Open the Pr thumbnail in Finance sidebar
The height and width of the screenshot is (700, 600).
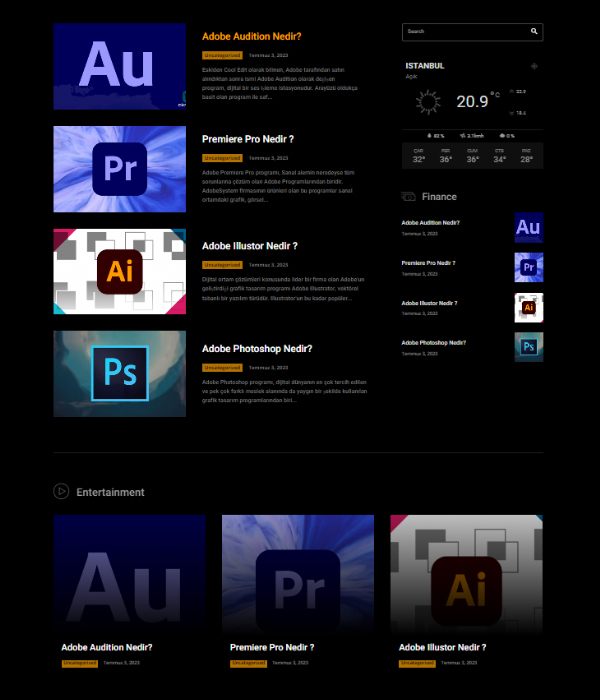click(528, 267)
